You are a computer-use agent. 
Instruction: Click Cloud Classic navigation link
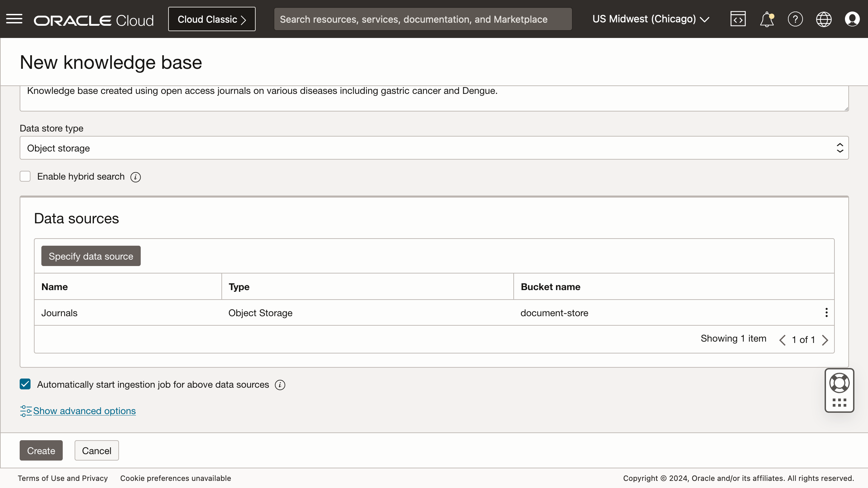(x=212, y=19)
